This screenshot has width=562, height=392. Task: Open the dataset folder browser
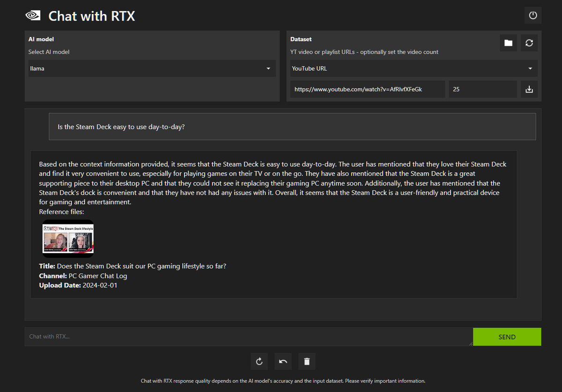click(508, 43)
